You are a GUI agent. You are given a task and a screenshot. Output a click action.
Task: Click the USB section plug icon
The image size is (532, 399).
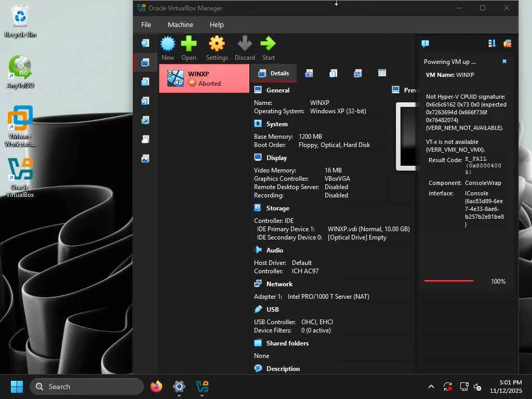[258, 309]
